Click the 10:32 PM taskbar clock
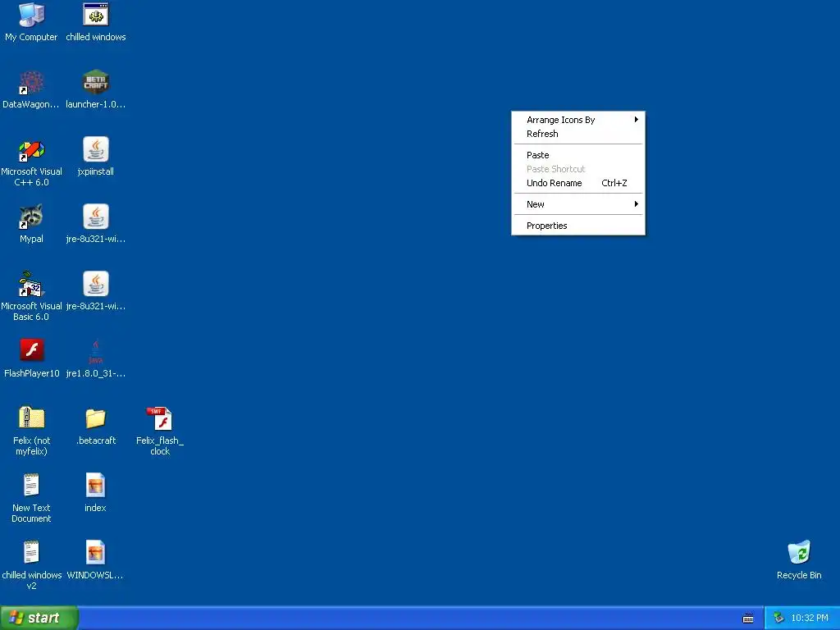 coord(810,619)
